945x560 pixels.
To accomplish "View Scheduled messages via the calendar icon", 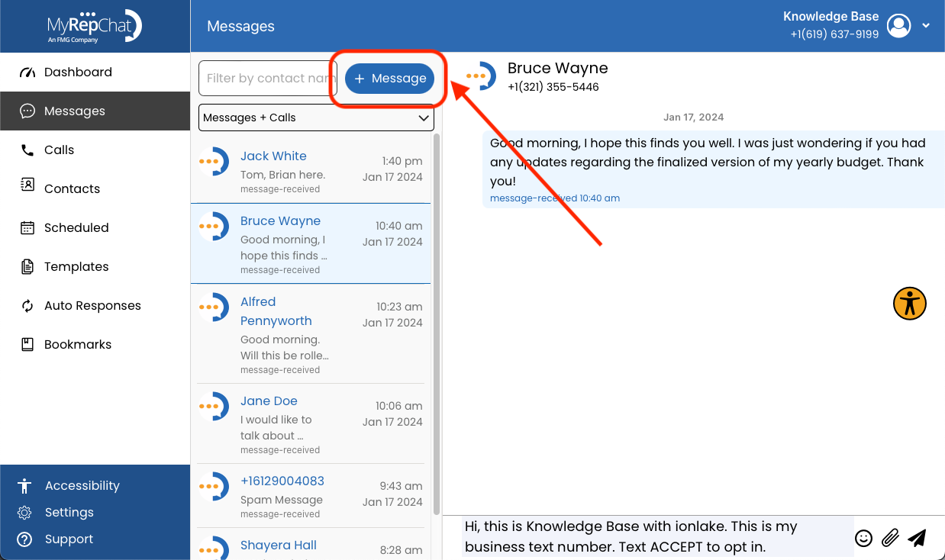I will [76, 227].
